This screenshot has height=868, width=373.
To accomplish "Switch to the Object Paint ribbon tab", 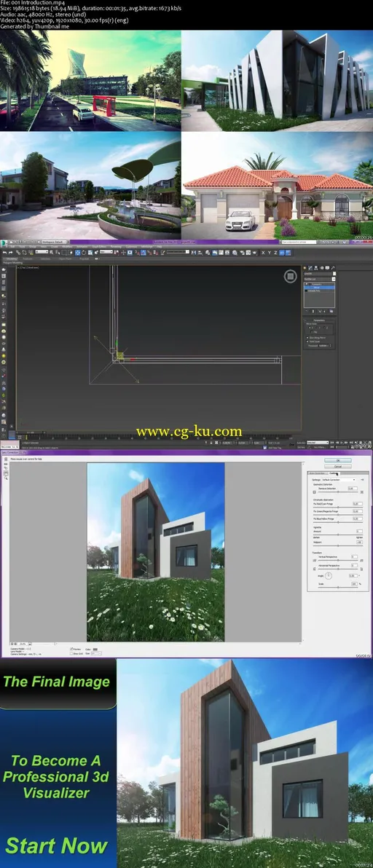I will pyautogui.click(x=65, y=259).
